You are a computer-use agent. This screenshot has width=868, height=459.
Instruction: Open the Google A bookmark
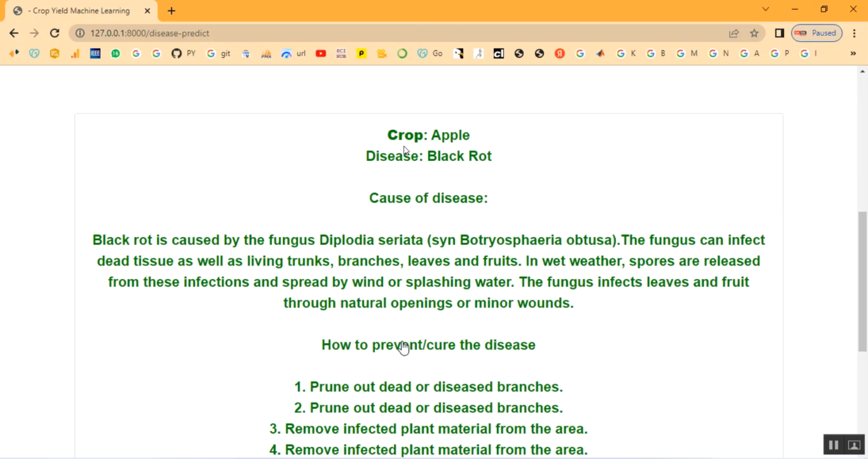pyautogui.click(x=749, y=53)
